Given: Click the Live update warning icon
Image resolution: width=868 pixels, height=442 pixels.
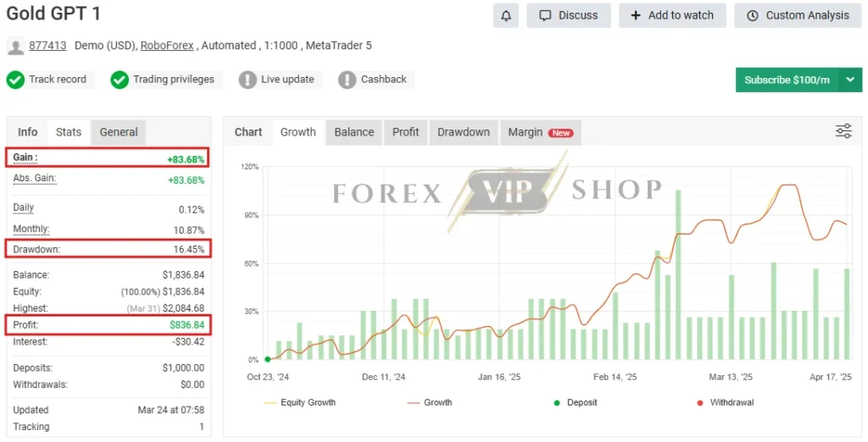Looking at the screenshot, I should pyautogui.click(x=248, y=80).
